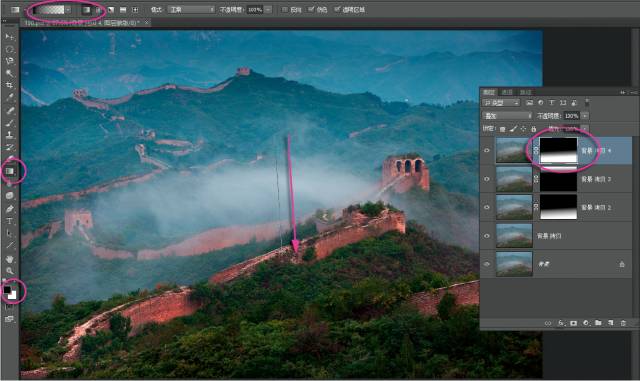
Task: Select the Dodge tool
Action: coord(9,196)
